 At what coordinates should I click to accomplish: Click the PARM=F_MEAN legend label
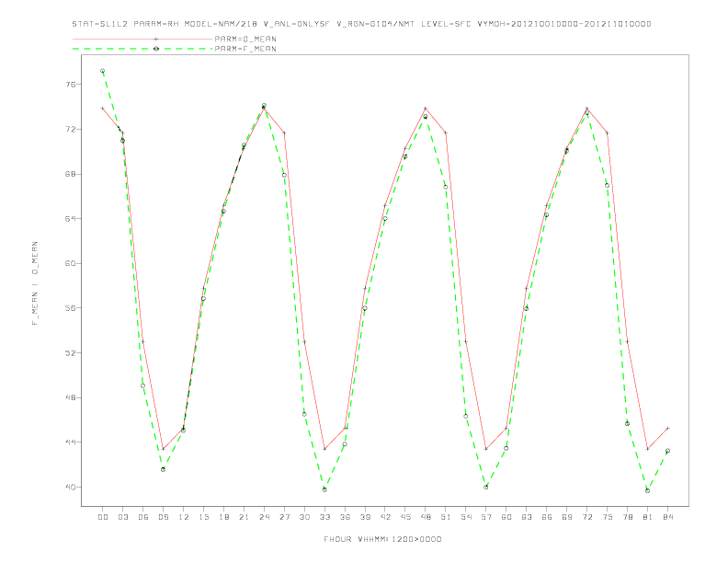coord(245,49)
